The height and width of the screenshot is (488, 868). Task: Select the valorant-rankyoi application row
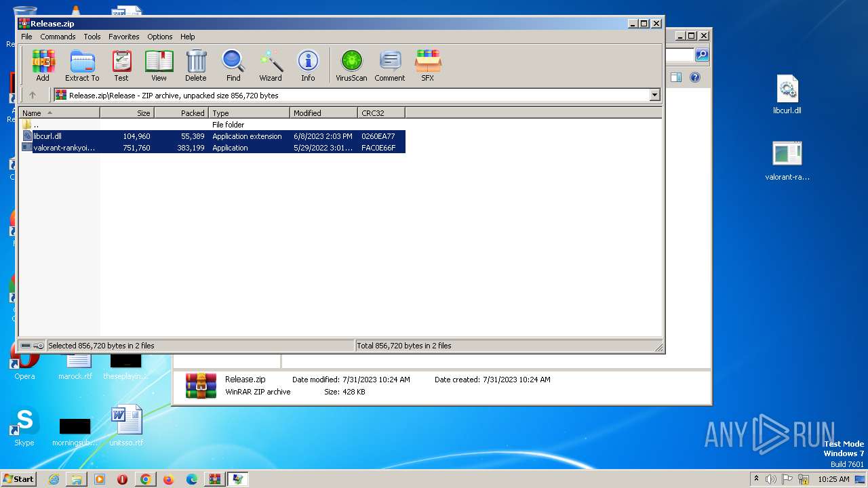213,148
